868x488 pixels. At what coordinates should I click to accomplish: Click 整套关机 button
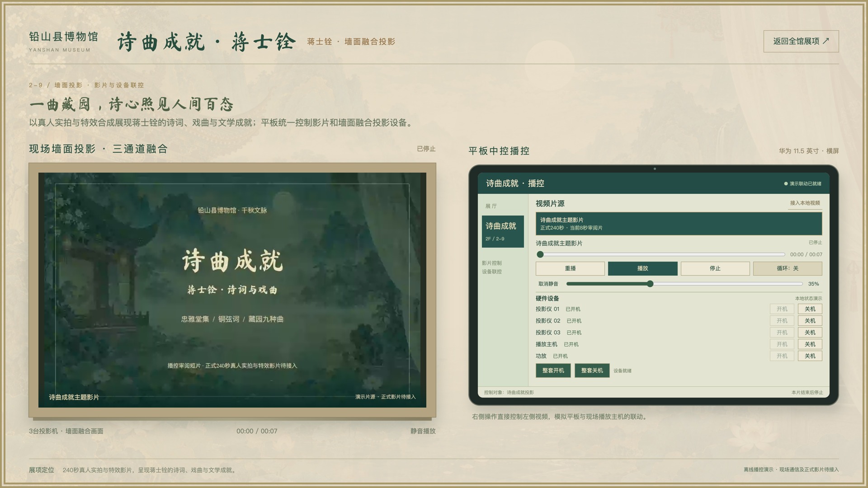point(592,371)
